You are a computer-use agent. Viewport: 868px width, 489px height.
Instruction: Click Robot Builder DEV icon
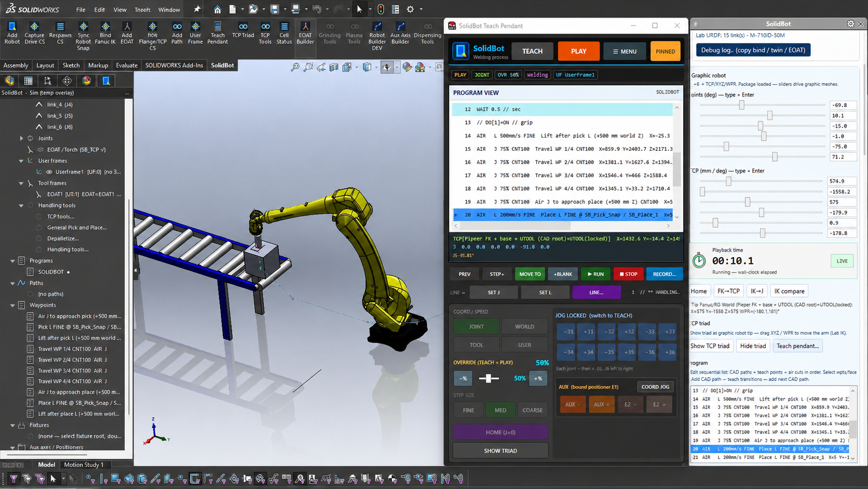point(377,36)
